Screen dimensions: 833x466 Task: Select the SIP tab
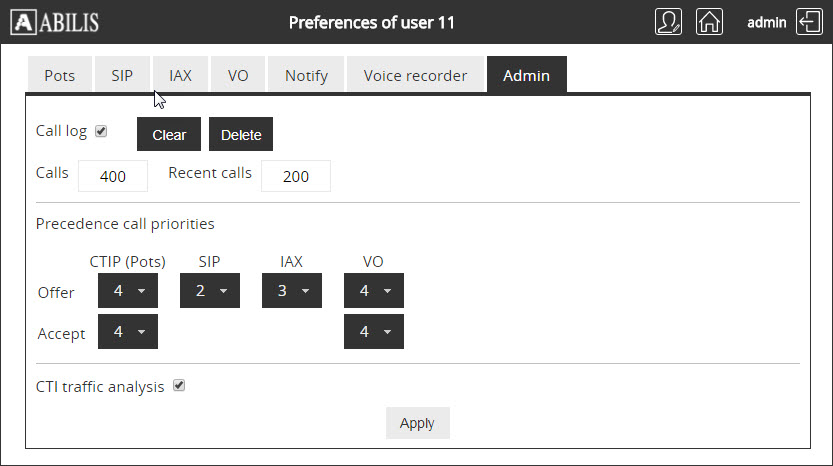[122, 75]
